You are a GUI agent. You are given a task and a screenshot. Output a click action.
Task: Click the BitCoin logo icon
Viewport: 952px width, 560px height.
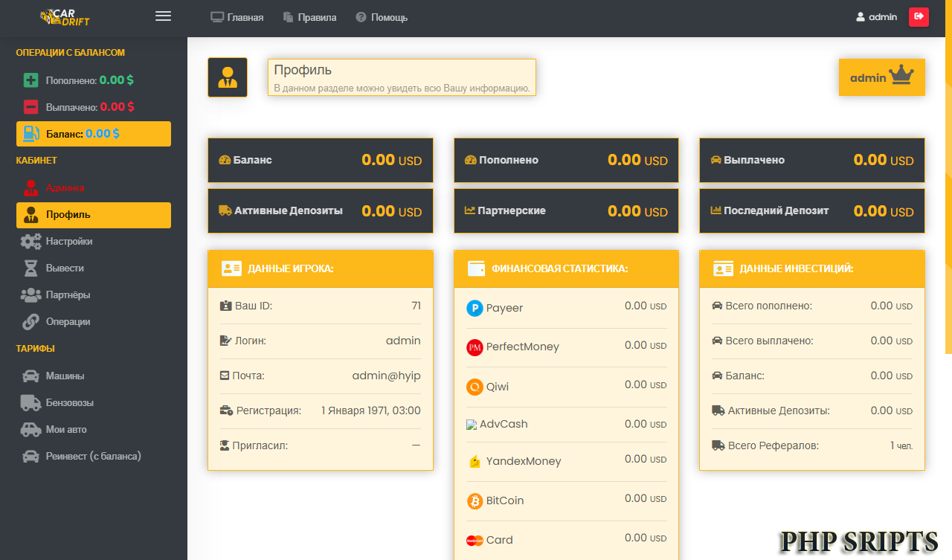(x=475, y=501)
